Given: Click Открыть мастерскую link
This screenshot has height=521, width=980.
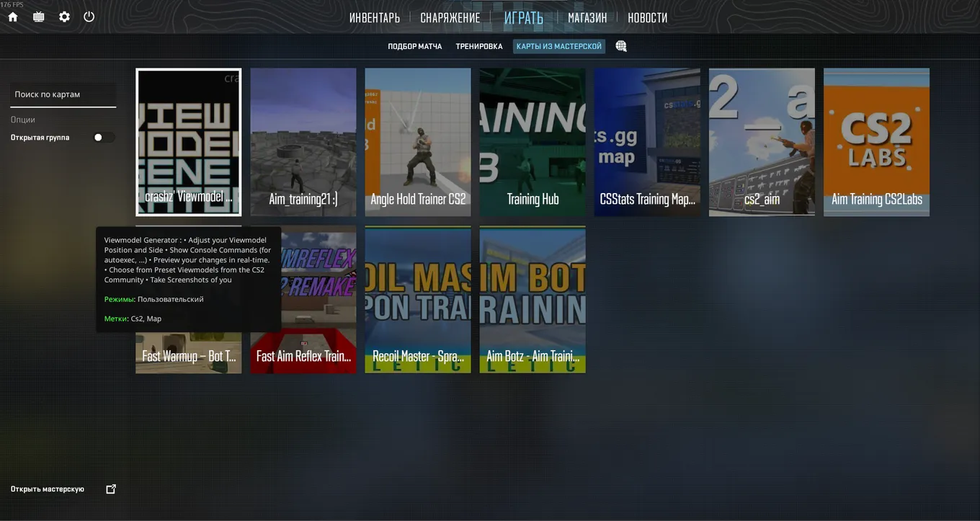Looking at the screenshot, I should (48, 489).
